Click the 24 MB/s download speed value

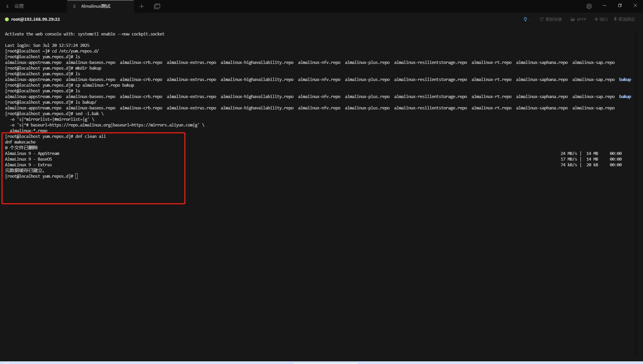click(x=569, y=154)
